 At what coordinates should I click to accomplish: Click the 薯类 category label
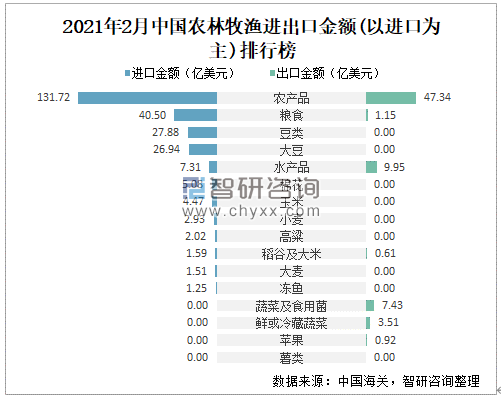coord(291,358)
